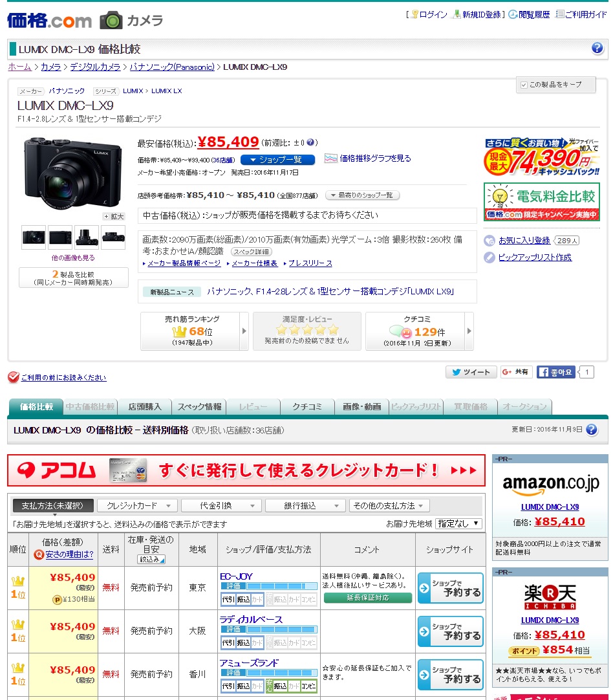Screen dimensions: 613x700
Task: Toggle tax-included filter in stock column header
Action: [151, 559]
